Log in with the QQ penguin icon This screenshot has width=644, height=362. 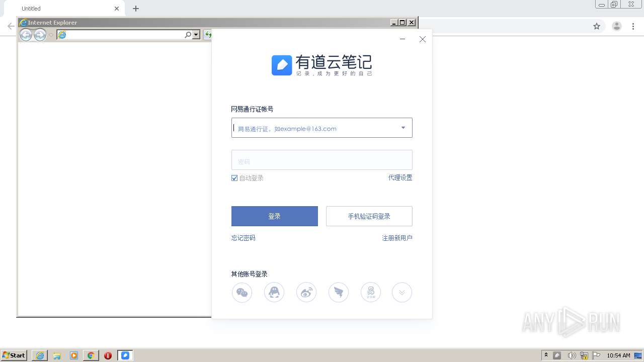click(x=274, y=292)
